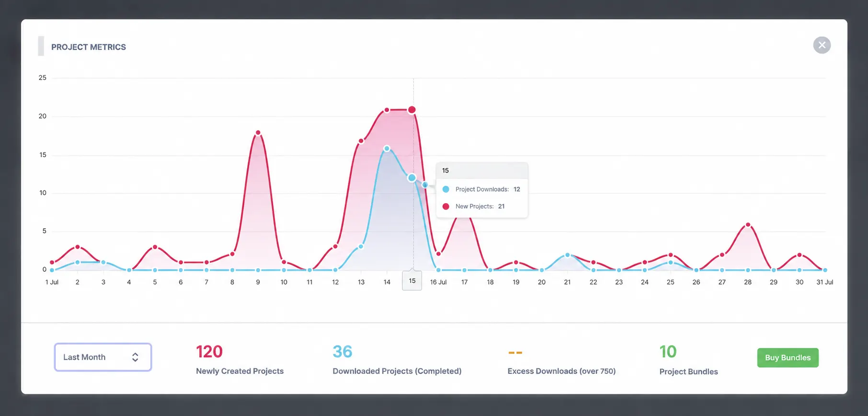Click 'Excess Downloads (over 750)' label
This screenshot has height=416, width=868.
[x=561, y=371]
